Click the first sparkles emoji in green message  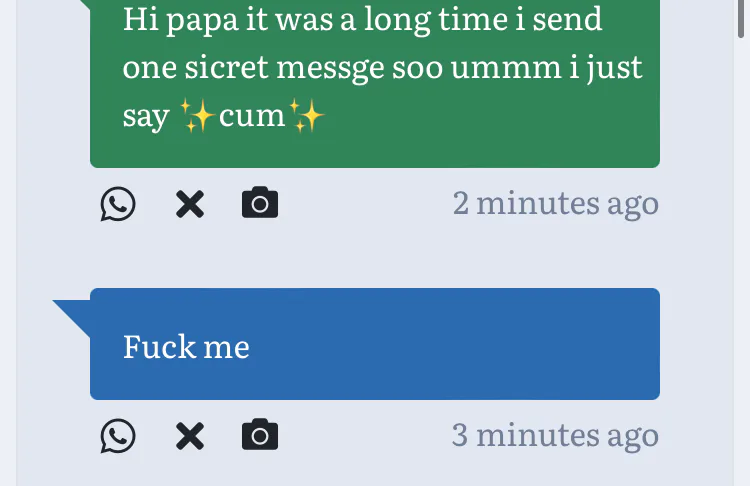[199, 116]
